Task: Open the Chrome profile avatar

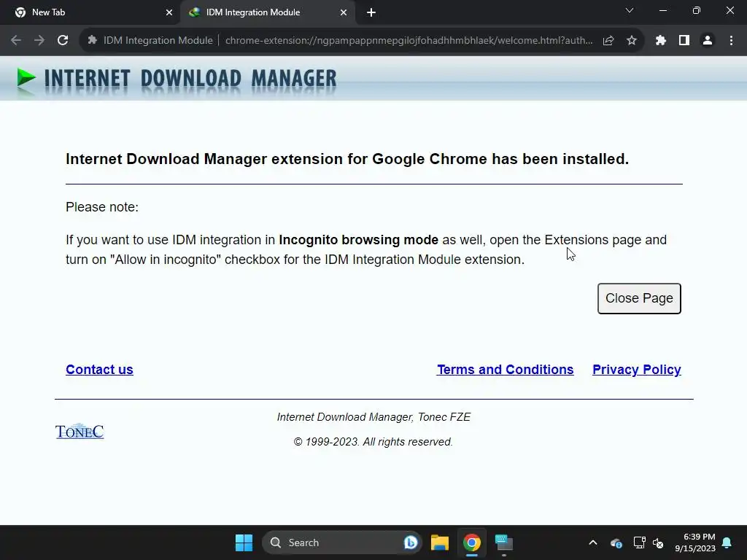Action: (708, 41)
